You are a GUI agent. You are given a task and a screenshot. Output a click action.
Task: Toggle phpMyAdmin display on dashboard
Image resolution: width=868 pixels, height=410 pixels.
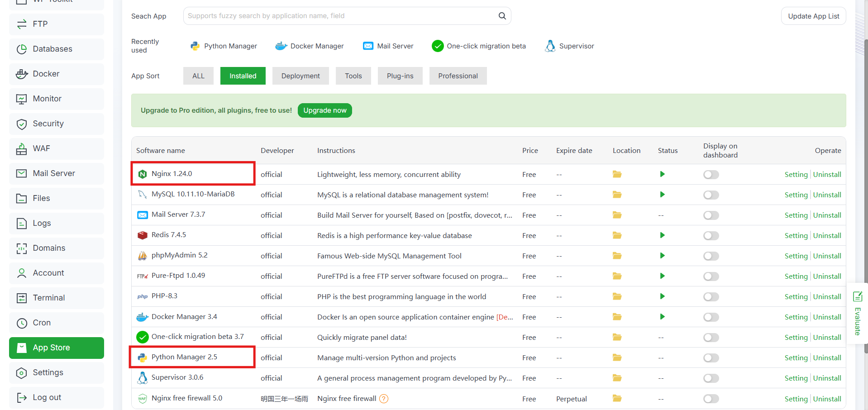[711, 256]
